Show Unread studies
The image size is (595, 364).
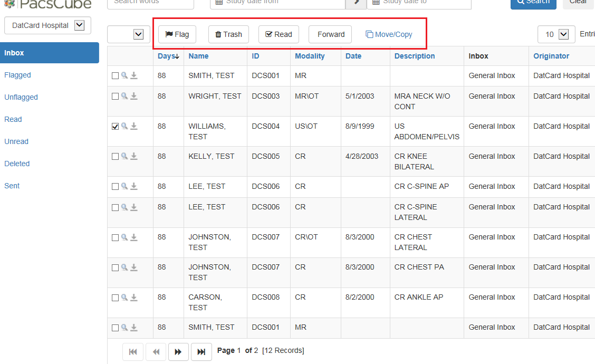pos(16,141)
